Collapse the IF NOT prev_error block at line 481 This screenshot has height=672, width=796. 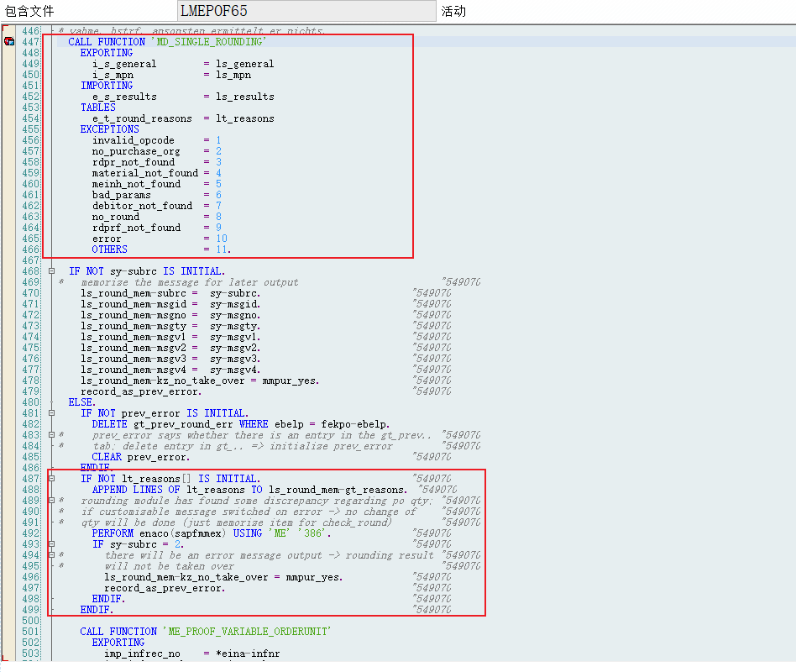coord(51,413)
